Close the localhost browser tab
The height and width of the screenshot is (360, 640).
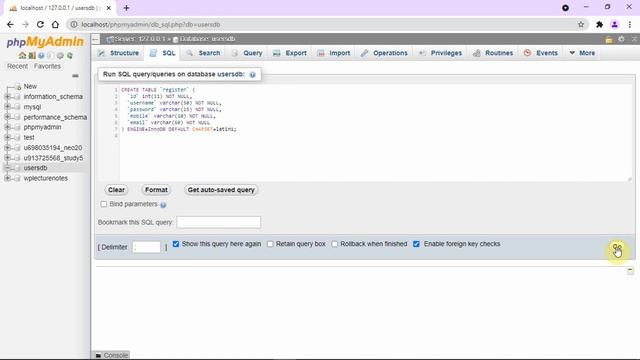[109, 8]
